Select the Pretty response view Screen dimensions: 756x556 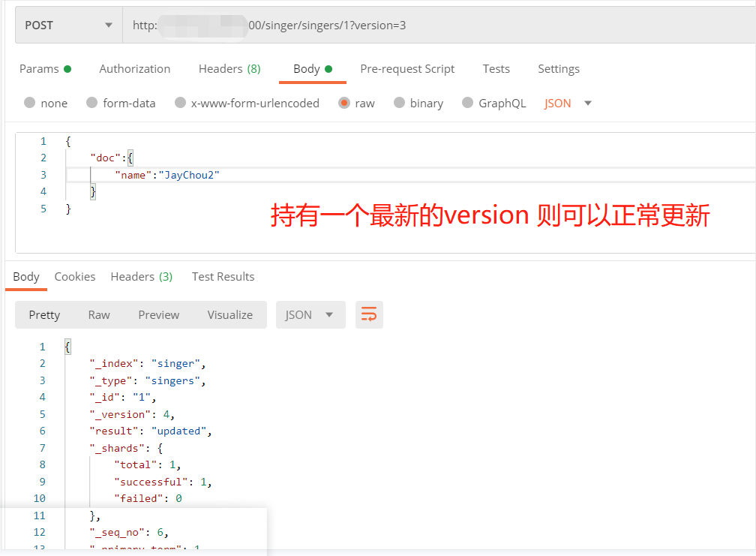pos(44,315)
